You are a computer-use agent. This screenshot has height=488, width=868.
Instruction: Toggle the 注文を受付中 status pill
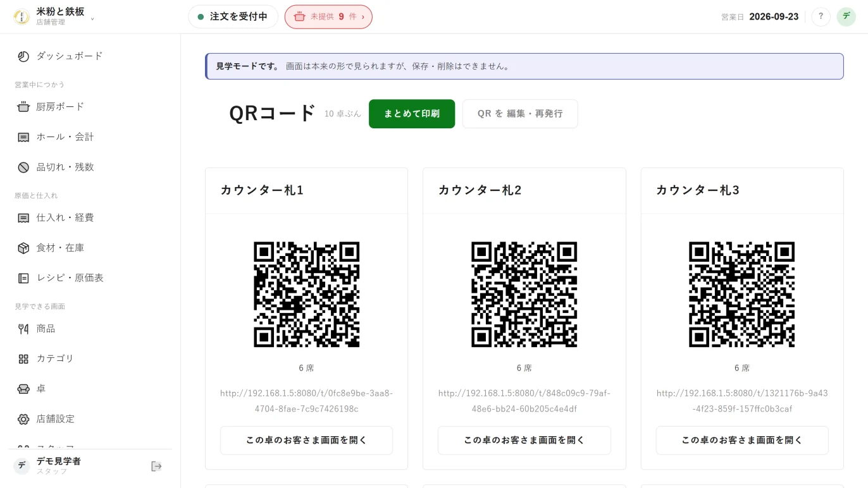click(233, 16)
